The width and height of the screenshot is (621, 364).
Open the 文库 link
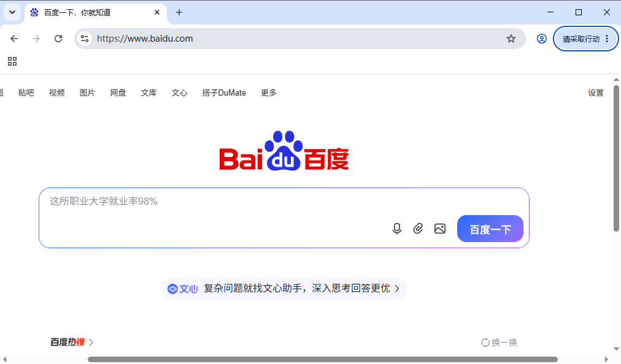pyautogui.click(x=149, y=93)
